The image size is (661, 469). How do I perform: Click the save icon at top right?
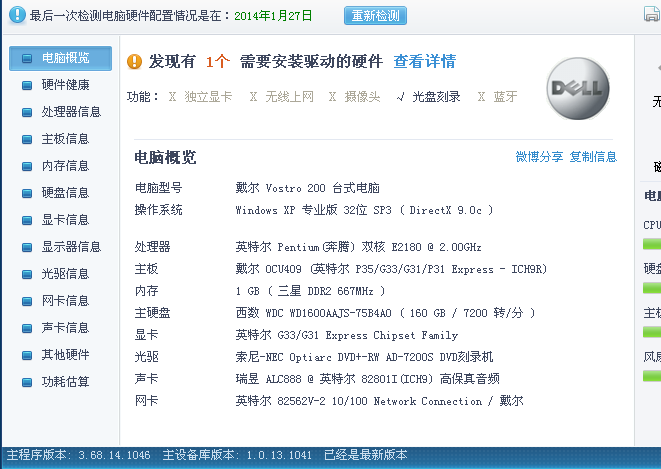point(652,13)
